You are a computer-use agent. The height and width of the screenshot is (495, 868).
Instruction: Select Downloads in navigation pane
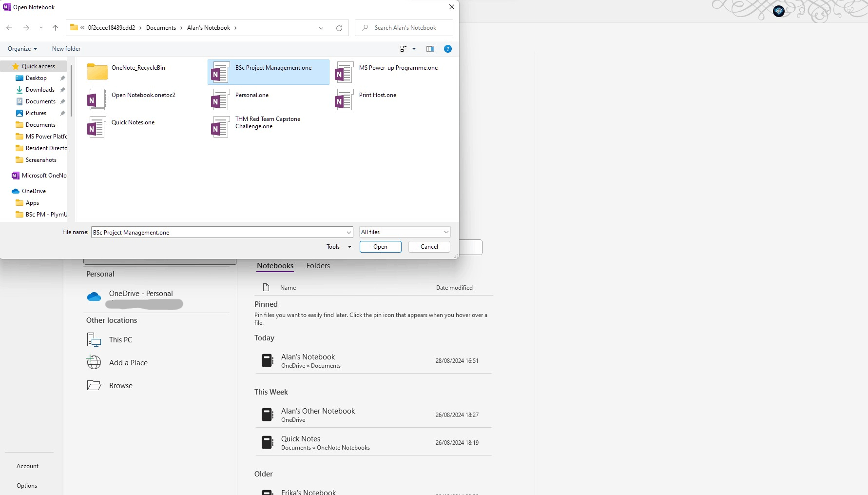coord(40,90)
